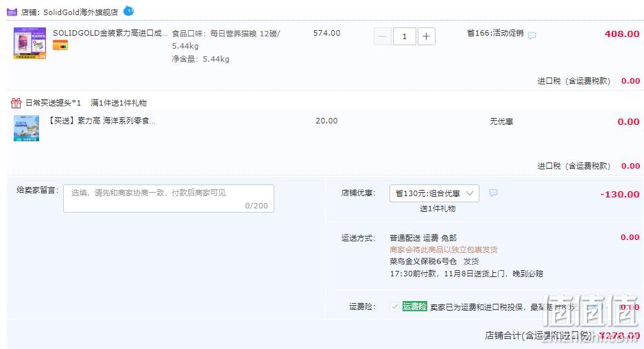
Task: Click 满1件送1件礼物 promotion text
Action: pos(119,103)
